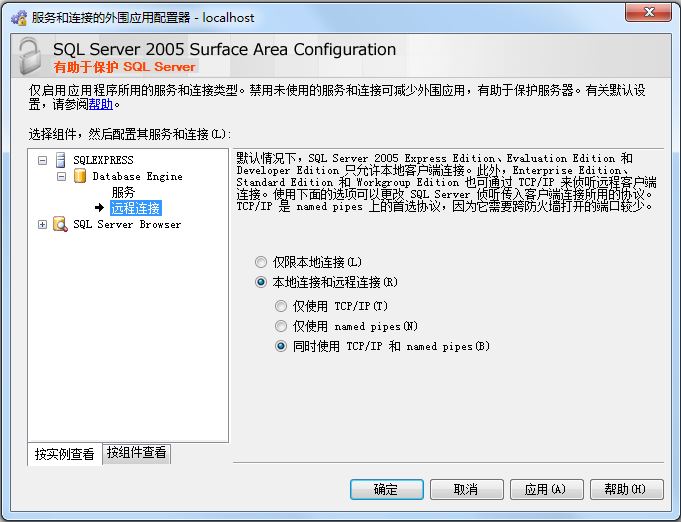Click the 选择组件，然后配置其服务和连接(L) label
This screenshot has width=681, height=522.
coord(128,134)
